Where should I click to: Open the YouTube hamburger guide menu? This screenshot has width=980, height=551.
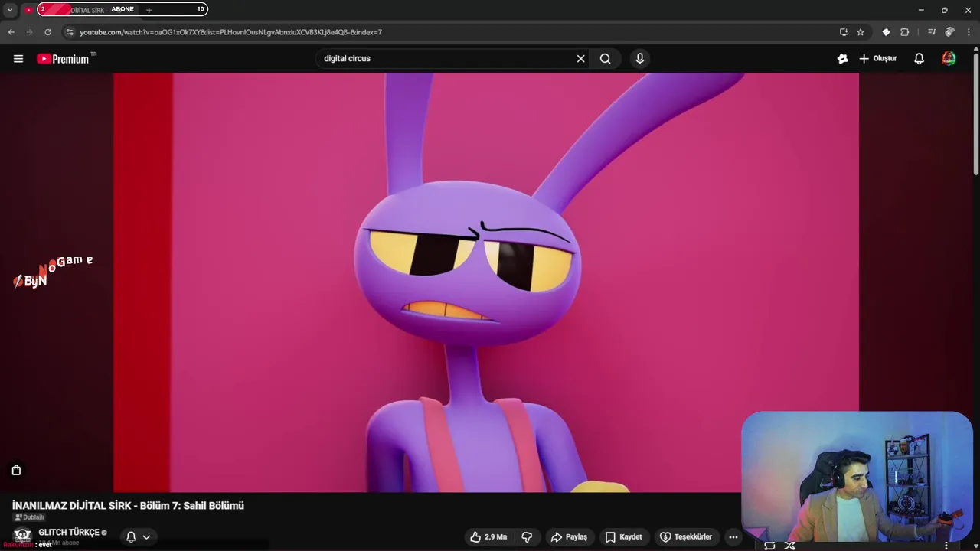pyautogui.click(x=18, y=59)
